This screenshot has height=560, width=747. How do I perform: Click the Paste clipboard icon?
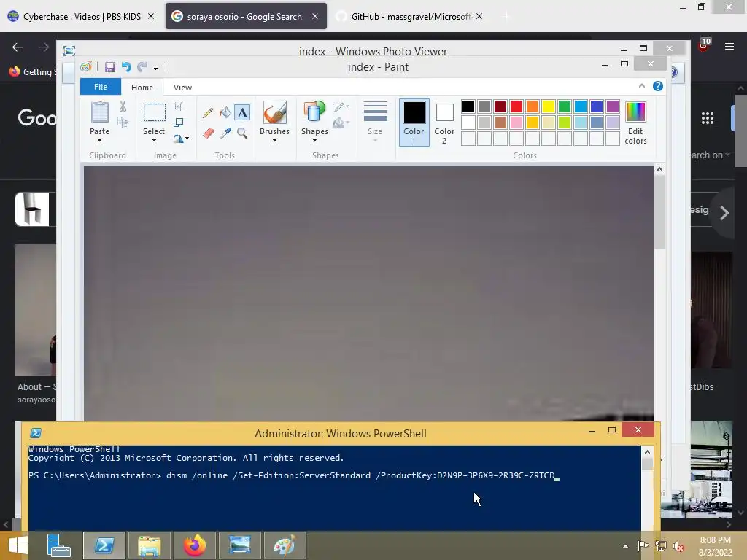click(99, 112)
